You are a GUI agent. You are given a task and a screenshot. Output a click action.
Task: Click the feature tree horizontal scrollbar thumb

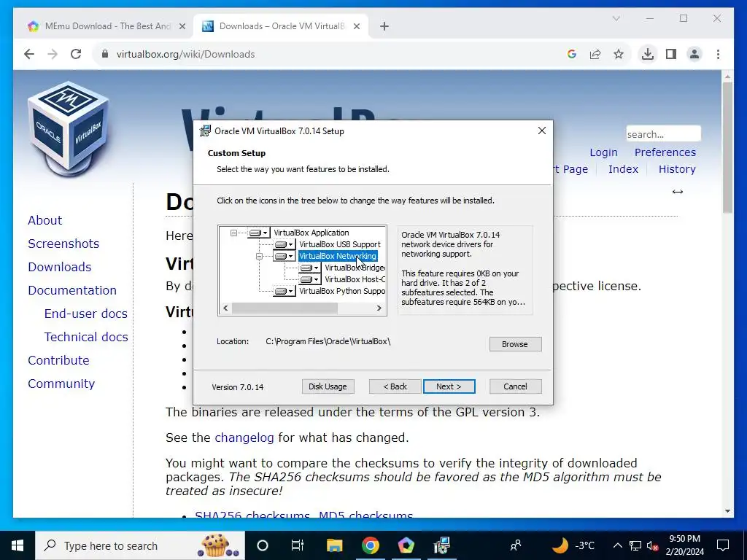click(285, 308)
